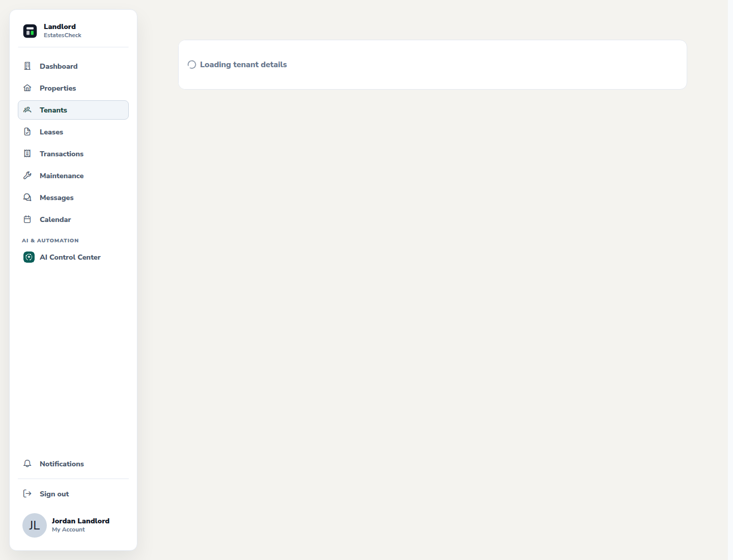View Notifications label
The height and width of the screenshot is (560, 733).
[62, 464]
